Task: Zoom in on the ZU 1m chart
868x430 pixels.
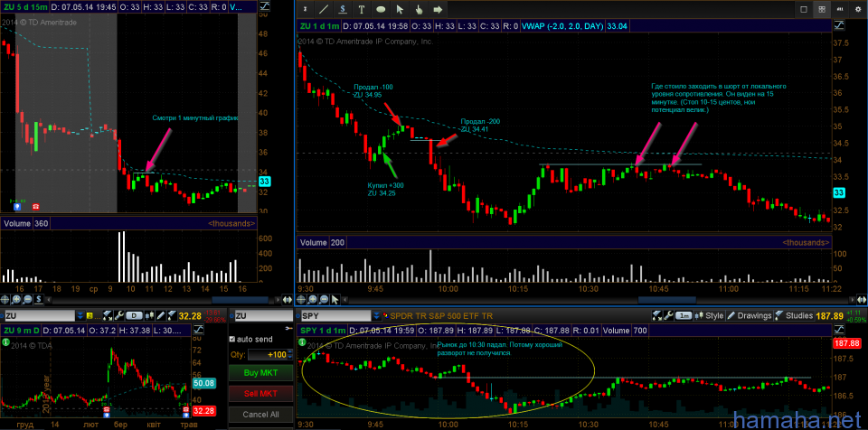Action: click(313, 299)
